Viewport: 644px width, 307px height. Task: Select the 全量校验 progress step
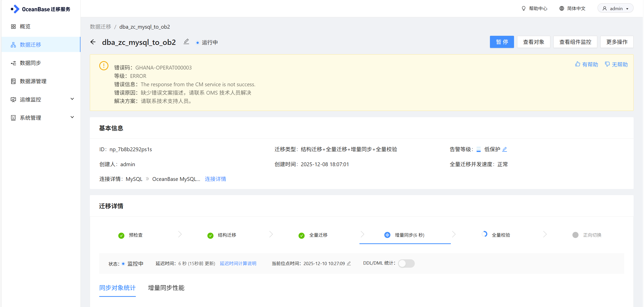coord(501,235)
